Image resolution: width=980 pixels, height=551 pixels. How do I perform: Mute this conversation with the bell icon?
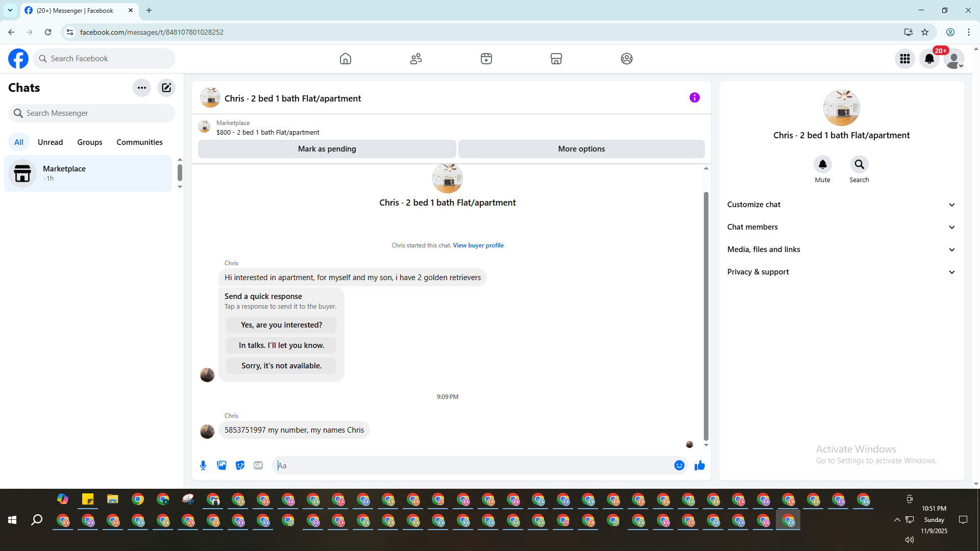tap(823, 164)
